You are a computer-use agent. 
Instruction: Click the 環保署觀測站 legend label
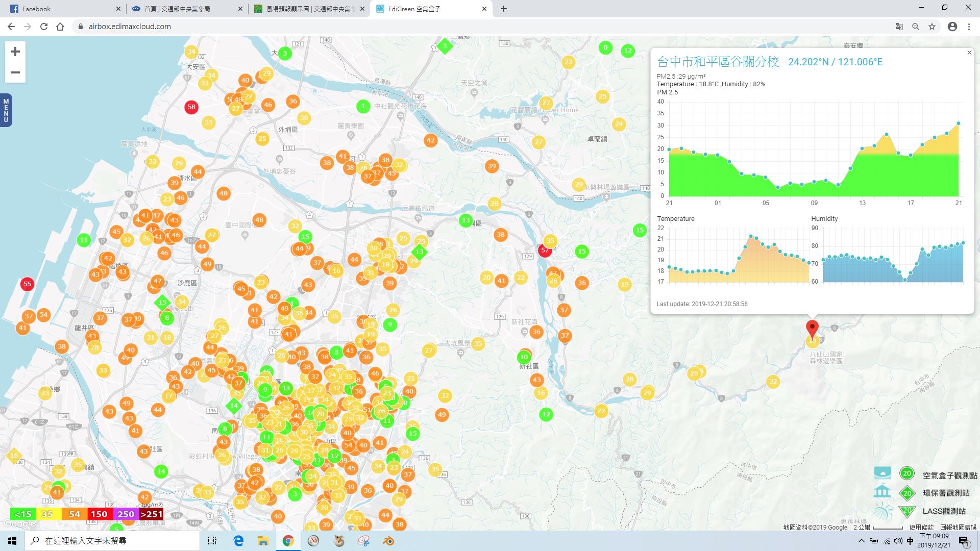click(946, 493)
